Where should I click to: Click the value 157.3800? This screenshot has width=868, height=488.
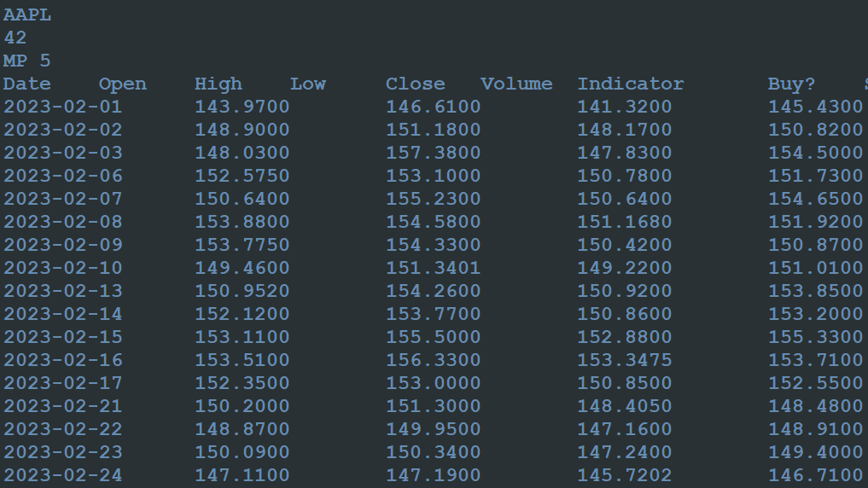(433, 153)
